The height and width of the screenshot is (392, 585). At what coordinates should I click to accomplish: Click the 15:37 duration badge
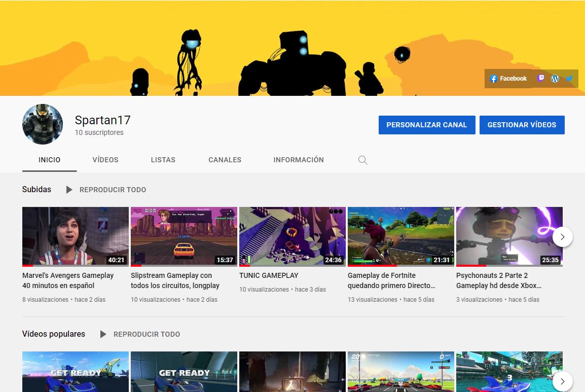coord(225,260)
